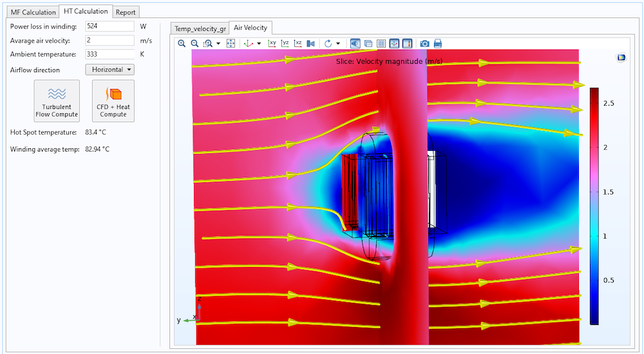644x354 pixels.
Task: Click the Airflow direction label
Action: 35,70
